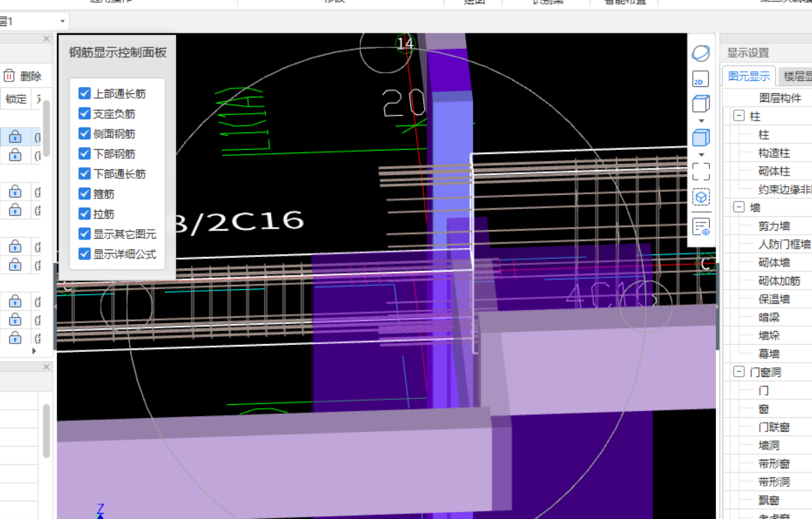This screenshot has height=519, width=812.
Task: Select 砌体柱 in the layer tree
Action: (x=774, y=171)
